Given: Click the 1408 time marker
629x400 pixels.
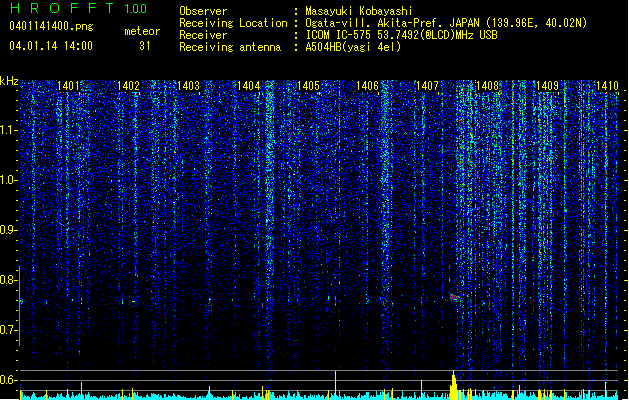Looking at the screenshot, I should pyautogui.click(x=487, y=85).
